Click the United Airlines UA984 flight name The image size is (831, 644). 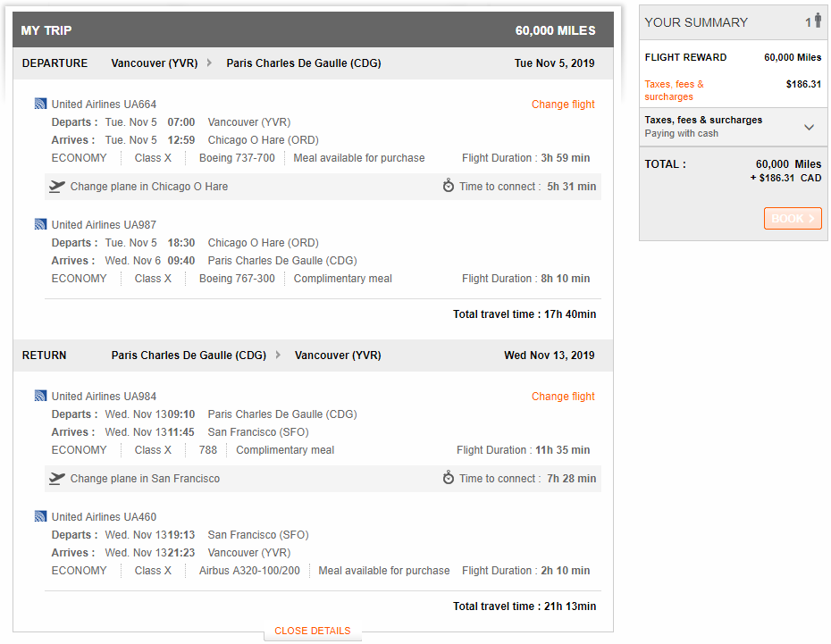104,397
